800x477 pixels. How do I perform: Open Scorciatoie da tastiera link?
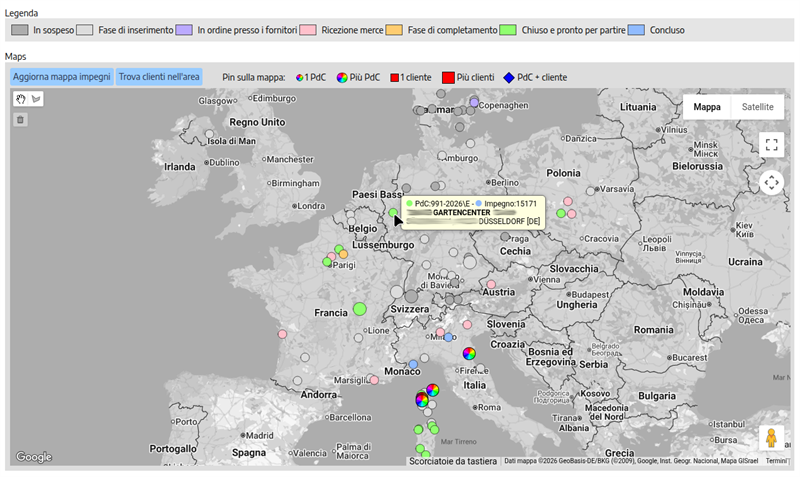453,461
